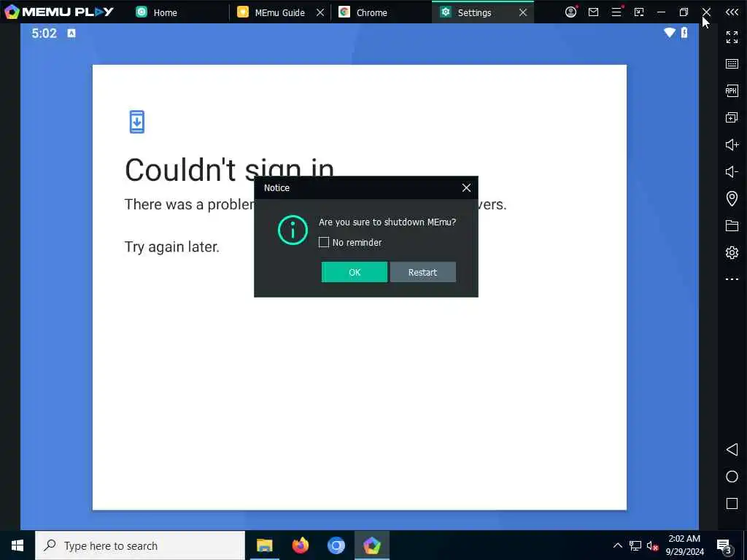Open the keyboard mapping tool
Screen dimensions: 747x560
pyautogui.click(x=732, y=64)
